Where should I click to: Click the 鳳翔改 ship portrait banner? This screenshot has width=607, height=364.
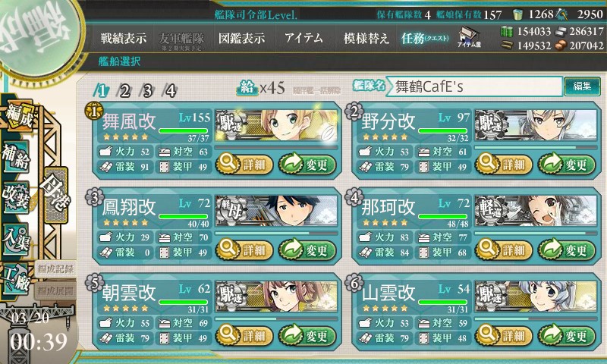[x=276, y=211]
